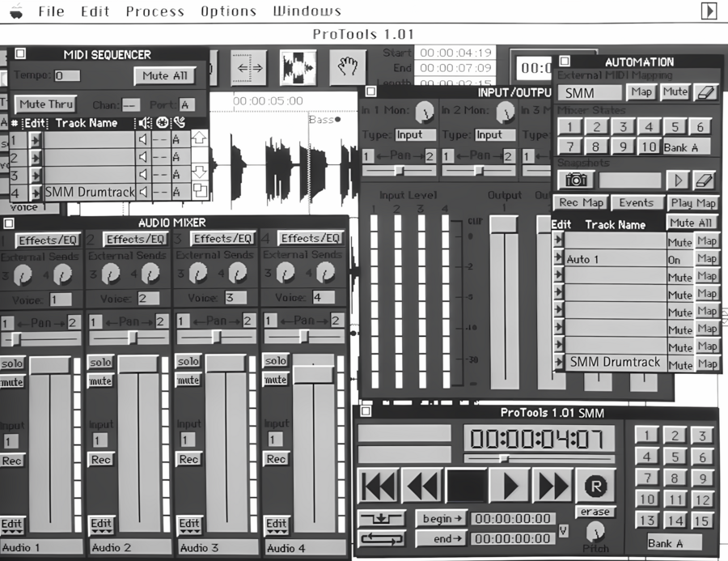Open the File menu
The image size is (728, 561).
click(x=51, y=11)
